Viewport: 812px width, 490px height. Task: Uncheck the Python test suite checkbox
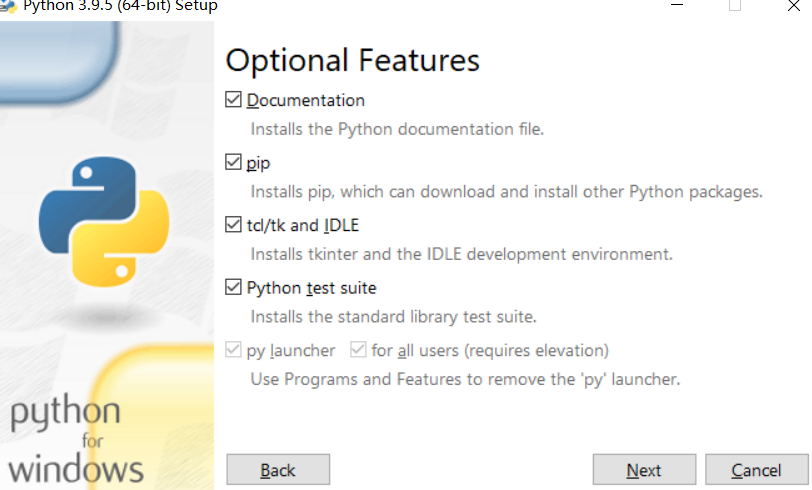pyautogui.click(x=234, y=288)
